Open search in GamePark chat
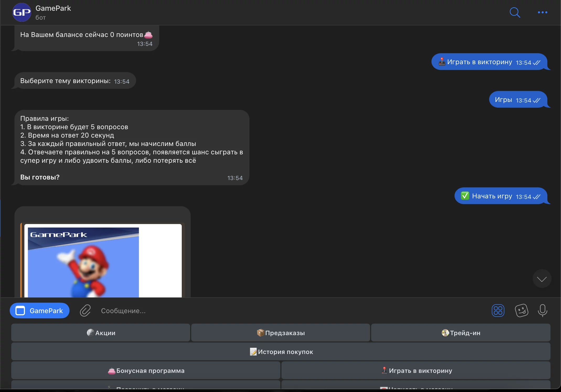 click(515, 12)
